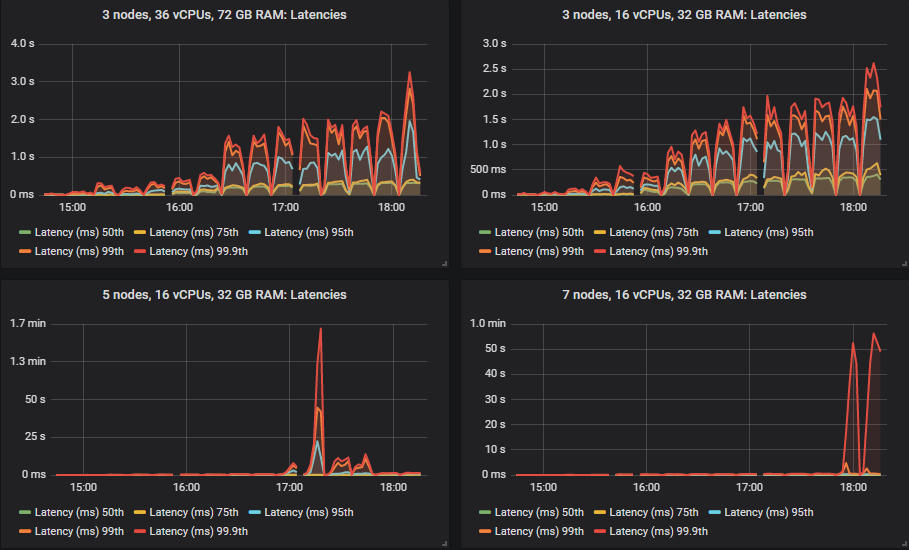This screenshot has width=909, height=550.
Task: Click resize handle of 36 vCPUs panel
Action: (x=443, y=263)
